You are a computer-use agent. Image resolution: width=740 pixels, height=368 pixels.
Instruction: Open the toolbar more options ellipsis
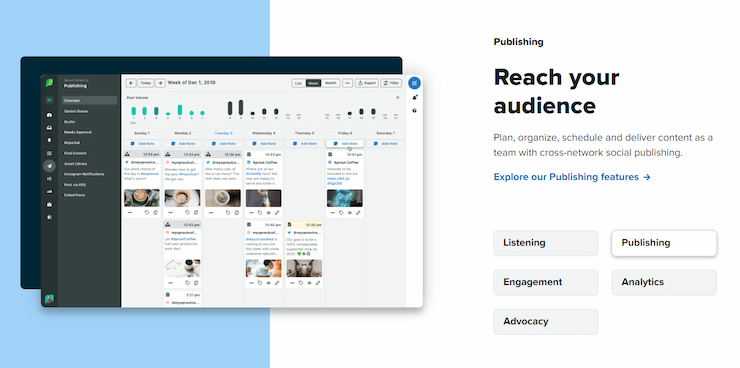348,83
